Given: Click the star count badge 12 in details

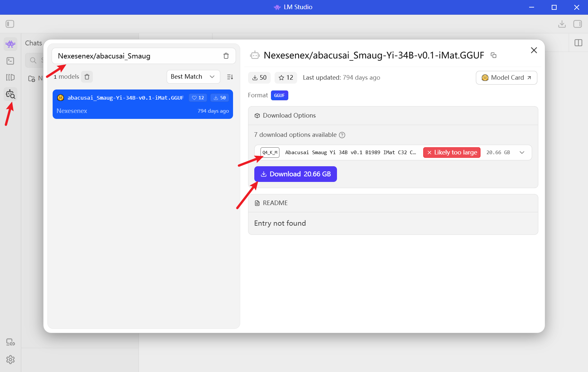Looking at the screenshot, I should click(286, 78).
